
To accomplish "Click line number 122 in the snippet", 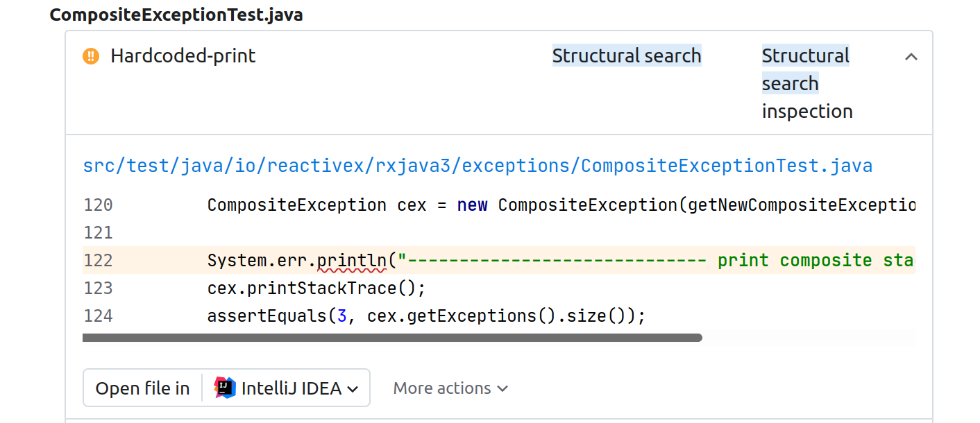I will [98, 259].
